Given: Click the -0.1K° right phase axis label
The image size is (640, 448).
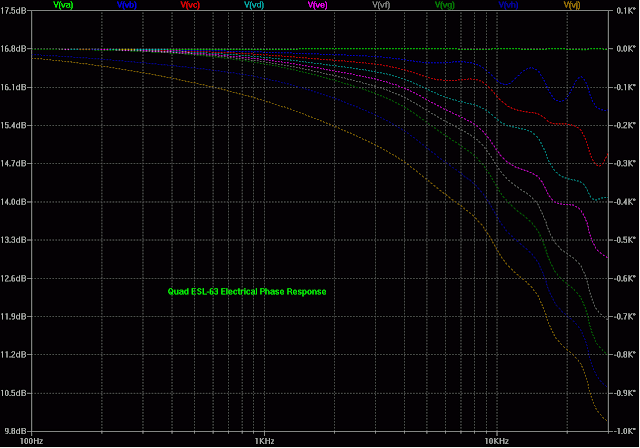Looking at the screenshot, I should 625,87.
